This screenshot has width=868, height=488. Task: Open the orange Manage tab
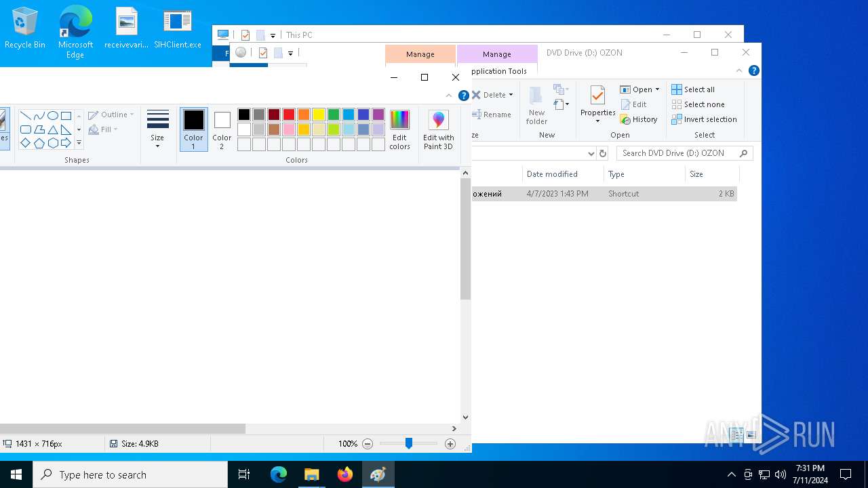pos(420,54)
